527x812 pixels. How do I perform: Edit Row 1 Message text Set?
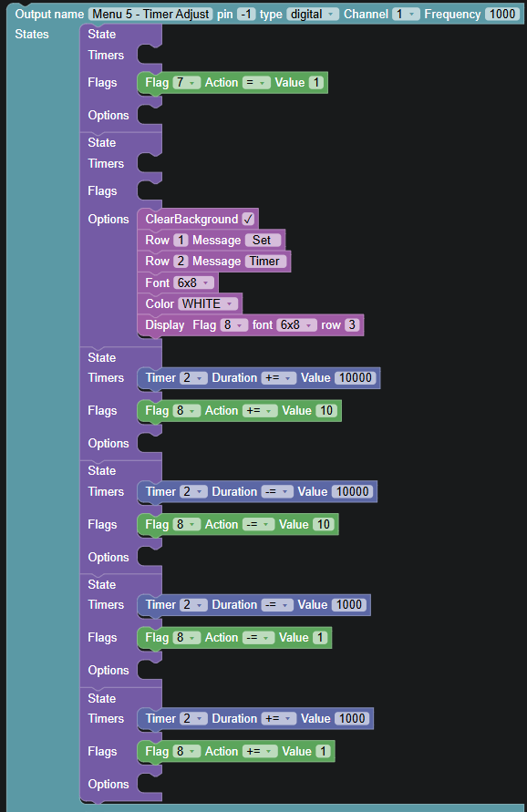coord(263,241)
